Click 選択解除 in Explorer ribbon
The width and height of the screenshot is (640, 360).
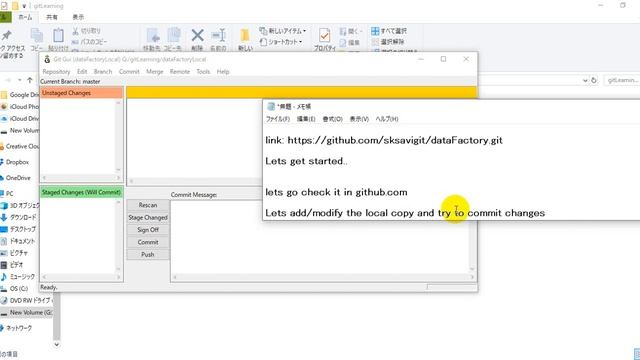[388, 42]
